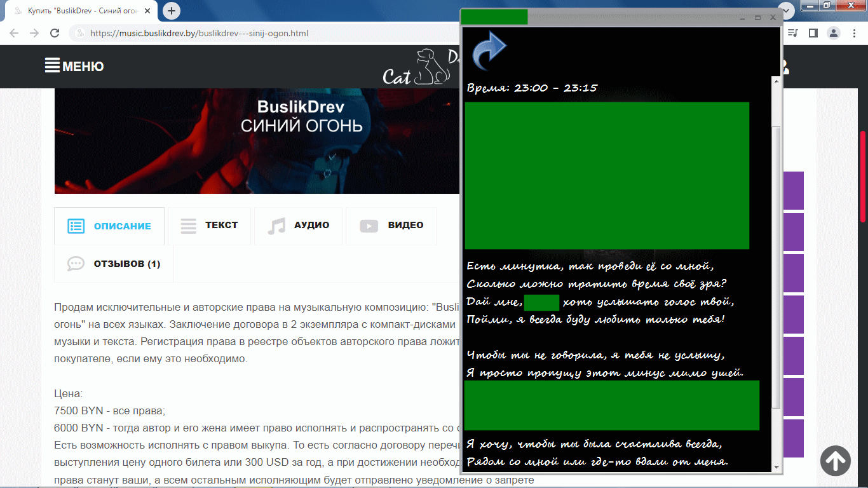Toggle the browser side panel
Image resolution: width=868 pixels, height=488 pixels.
click(x=813, y=33)
